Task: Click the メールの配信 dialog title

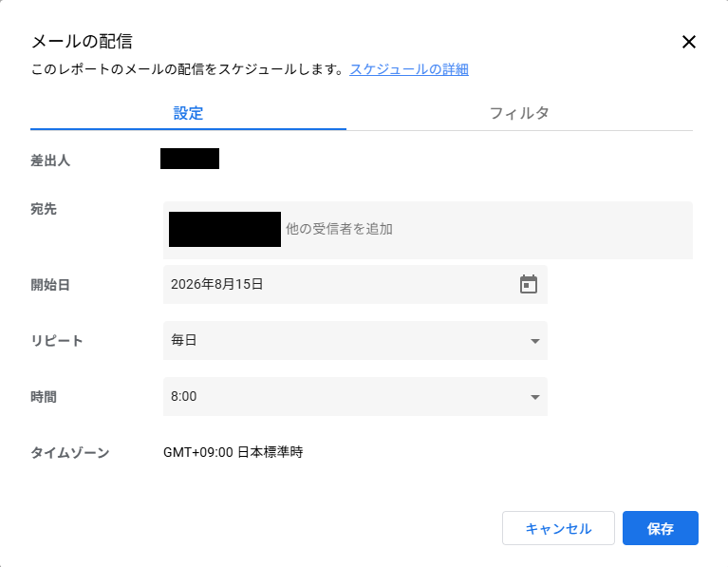Action: point(83,42)
